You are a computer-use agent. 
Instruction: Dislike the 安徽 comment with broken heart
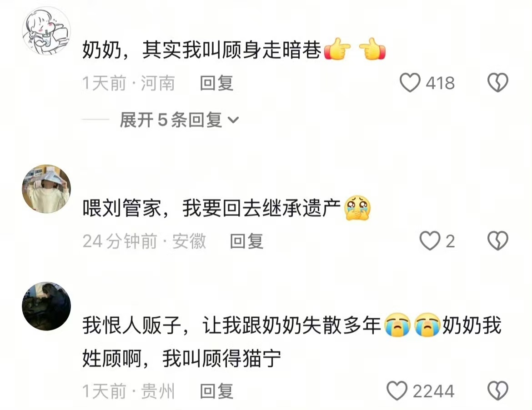pyautogui.click(x=498, y=241)
